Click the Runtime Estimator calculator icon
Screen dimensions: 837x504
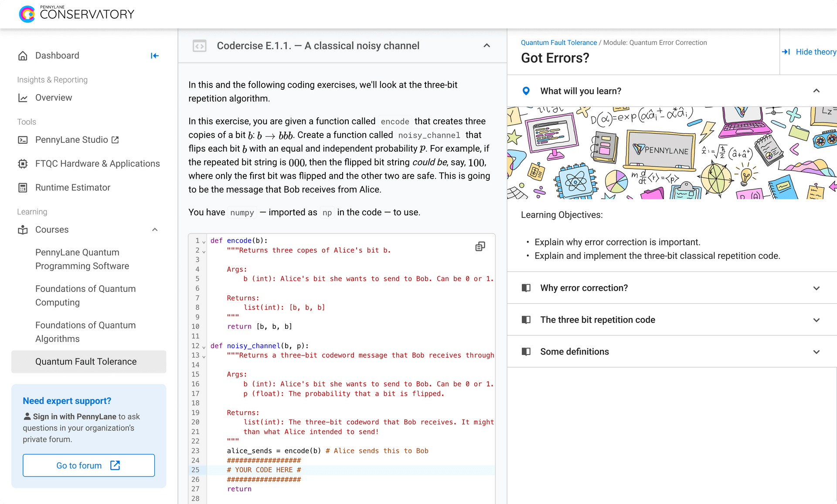23,188
